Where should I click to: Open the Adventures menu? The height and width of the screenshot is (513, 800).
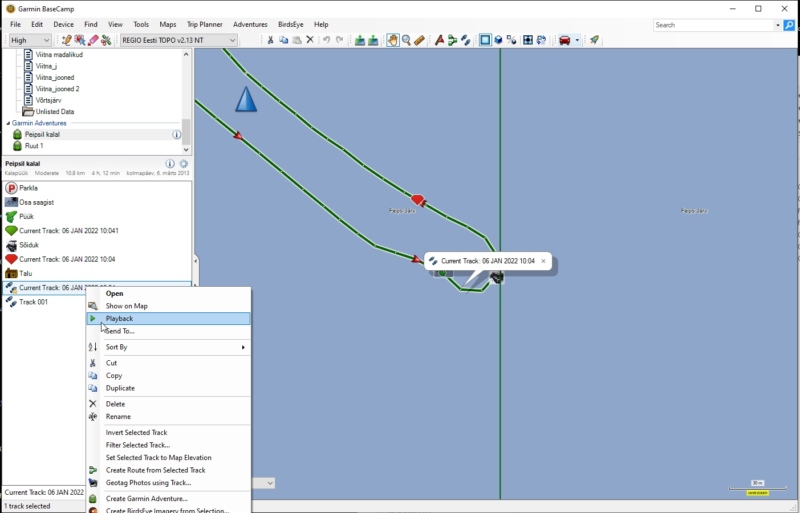[250, 25]
